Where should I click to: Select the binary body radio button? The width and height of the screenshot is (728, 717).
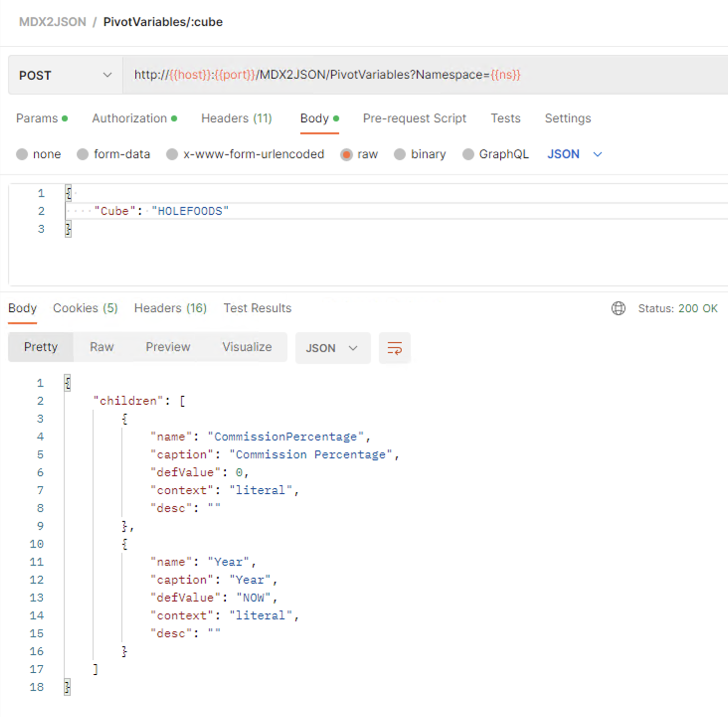point(400,154)
